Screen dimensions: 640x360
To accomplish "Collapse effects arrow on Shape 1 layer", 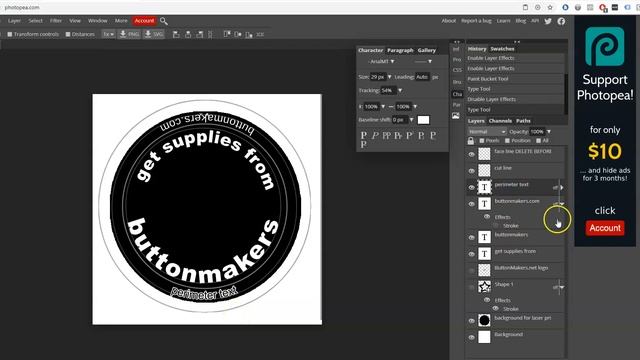I will point(562,287).
